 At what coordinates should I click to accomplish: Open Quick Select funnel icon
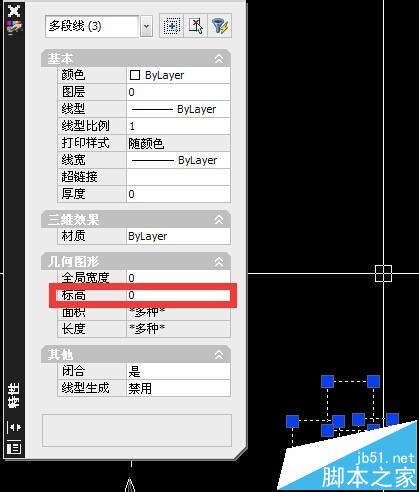[x=219, y=25]
